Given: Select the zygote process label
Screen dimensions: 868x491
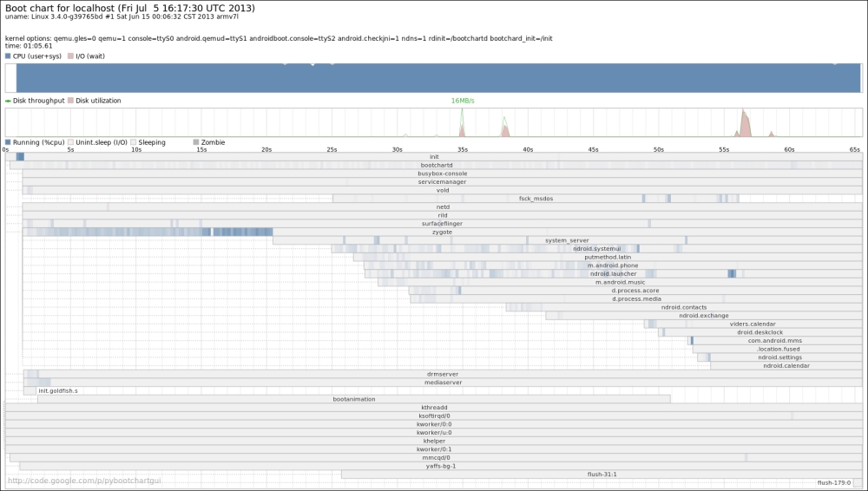Looking at the screenshot, I should 442,232.
